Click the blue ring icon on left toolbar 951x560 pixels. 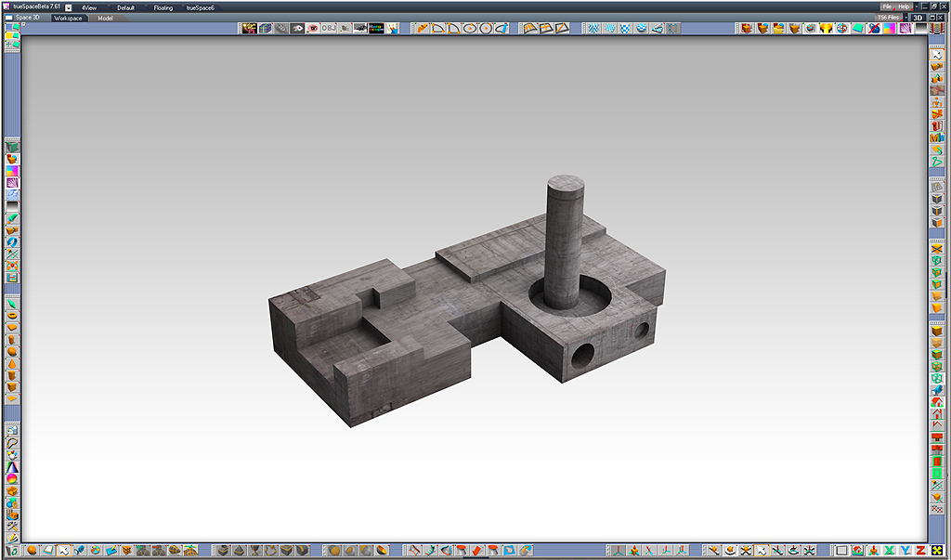point(12,242)
